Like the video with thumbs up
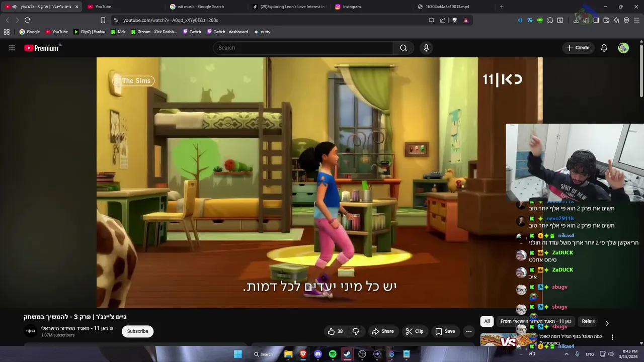 click(x=335, y=331)
